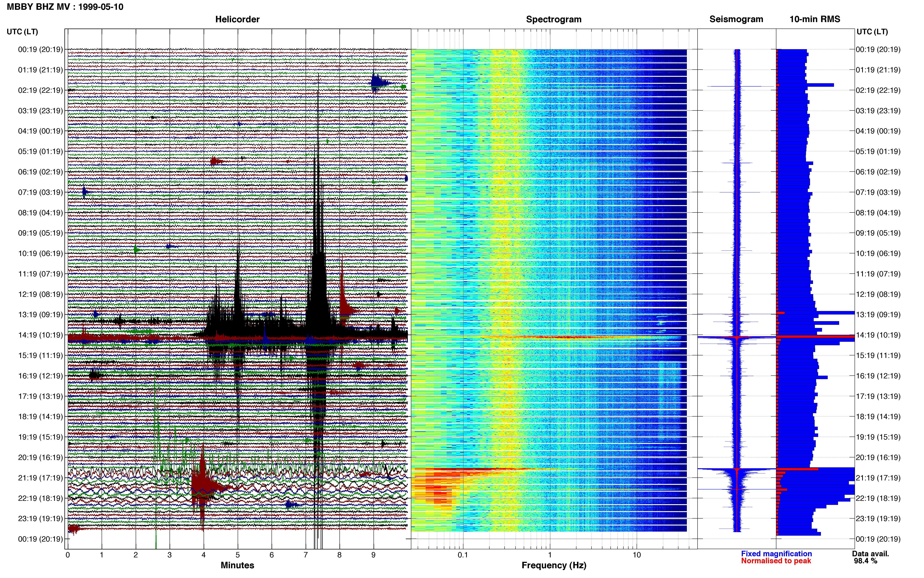Image resolution: width=924 pixels, height=578 pixels.
Task: Click the "Data avail." label
Action: click(870, 554)
